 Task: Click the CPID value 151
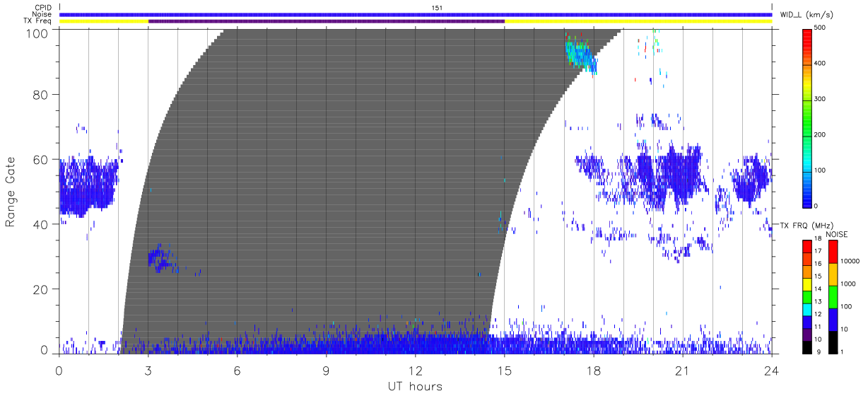click(x=438, y=8)
